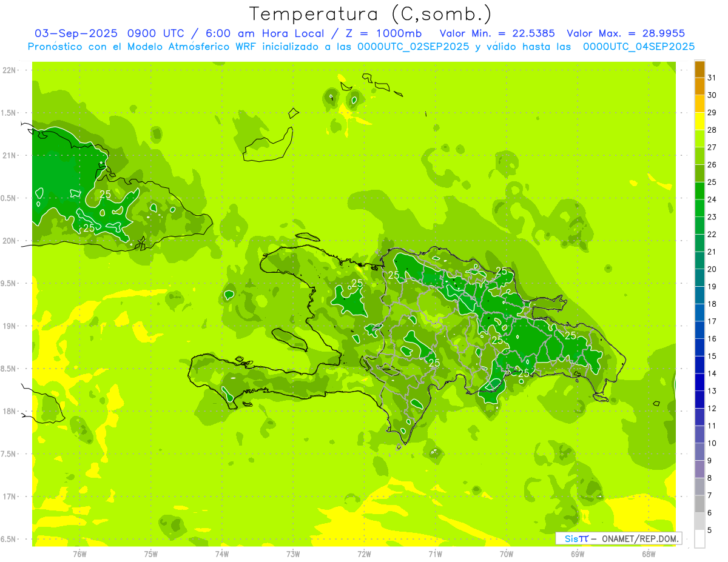728x562 pixels.
Task: Click the "21N" latitude label
Action: tap(10, 156)
